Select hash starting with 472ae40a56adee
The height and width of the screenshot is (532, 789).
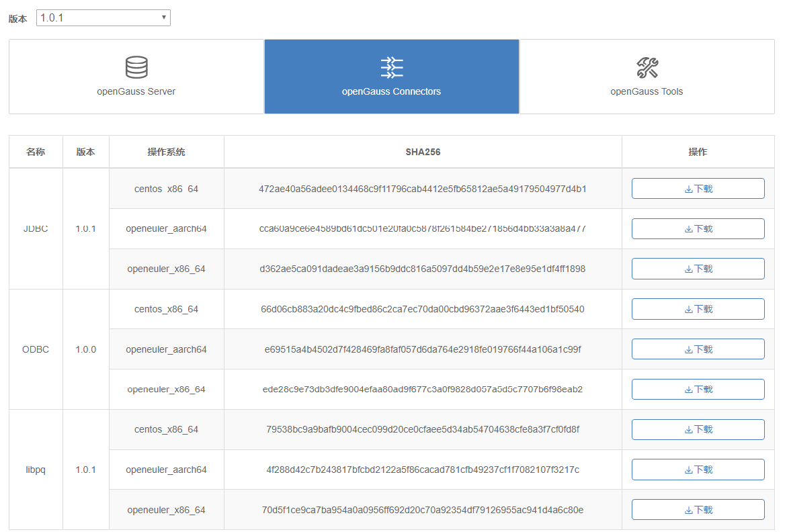(423, 189)
